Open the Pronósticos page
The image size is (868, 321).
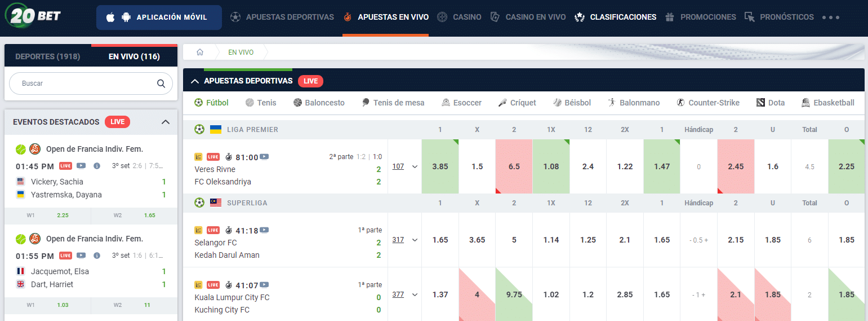(x=779, y=17)
